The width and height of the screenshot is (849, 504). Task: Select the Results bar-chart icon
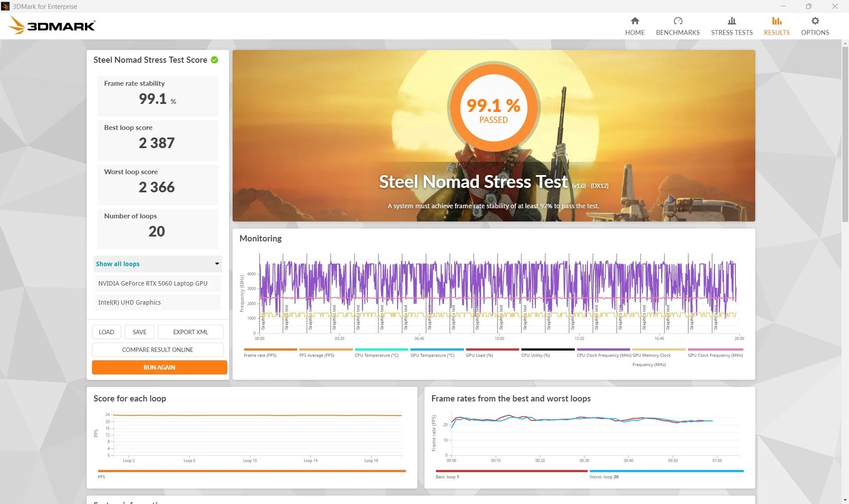point(776,21)
